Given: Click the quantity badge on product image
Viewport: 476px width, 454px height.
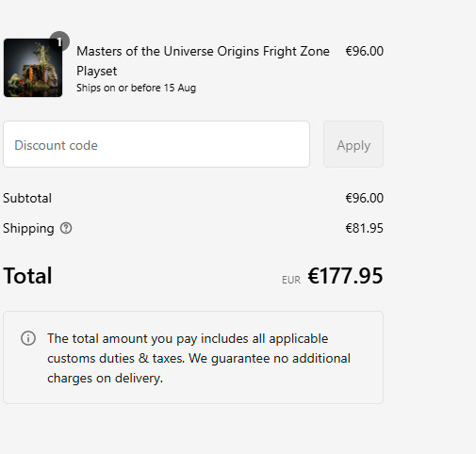Looking at the screenshot, I should click(59, 41).
